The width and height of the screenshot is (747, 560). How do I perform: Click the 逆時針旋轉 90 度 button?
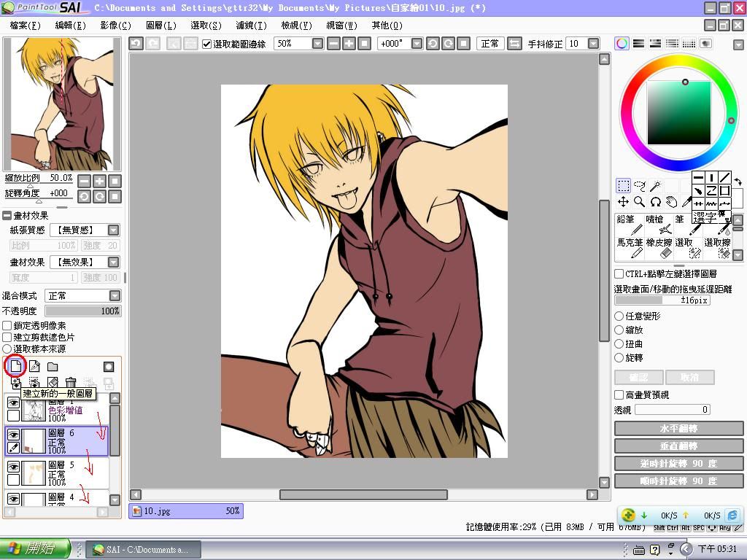click(x=678, y=463)
